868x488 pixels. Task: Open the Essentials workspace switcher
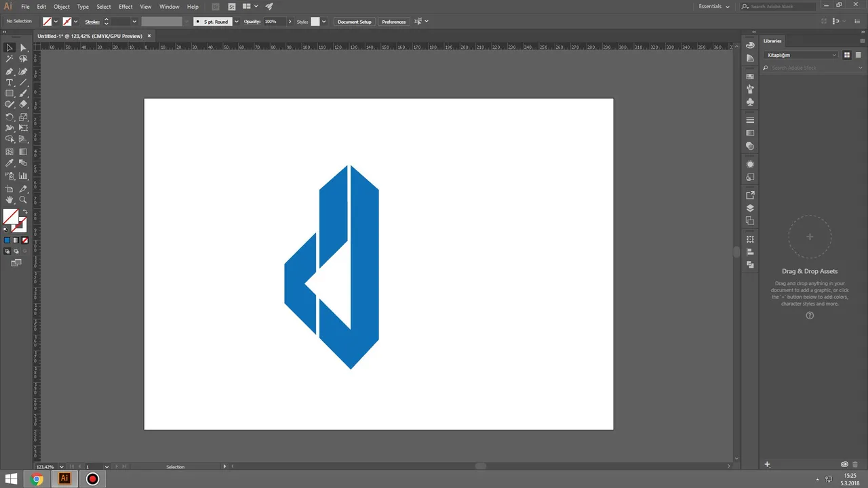pos(714,7)
